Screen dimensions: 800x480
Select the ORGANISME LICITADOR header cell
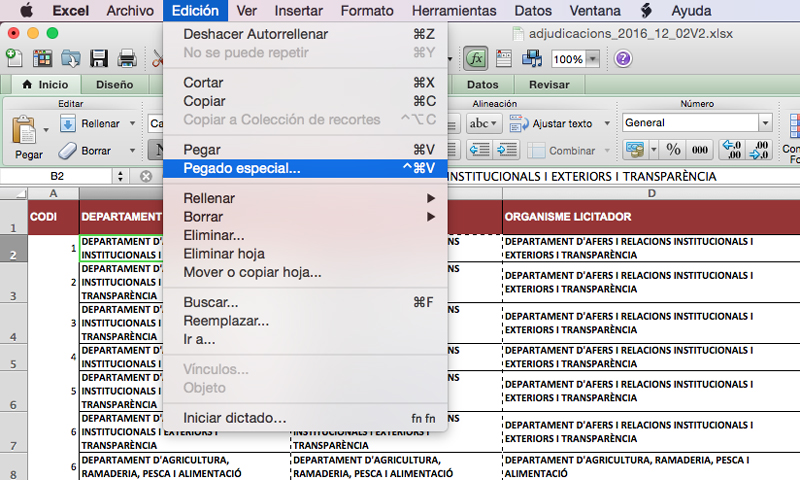[651, 217]
